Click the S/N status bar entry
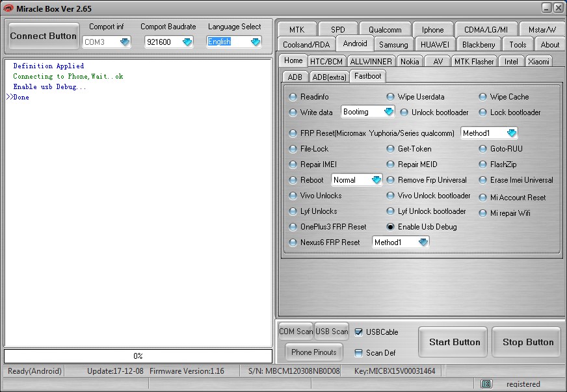This screenshot has width=567, height=392. (294, 371)
